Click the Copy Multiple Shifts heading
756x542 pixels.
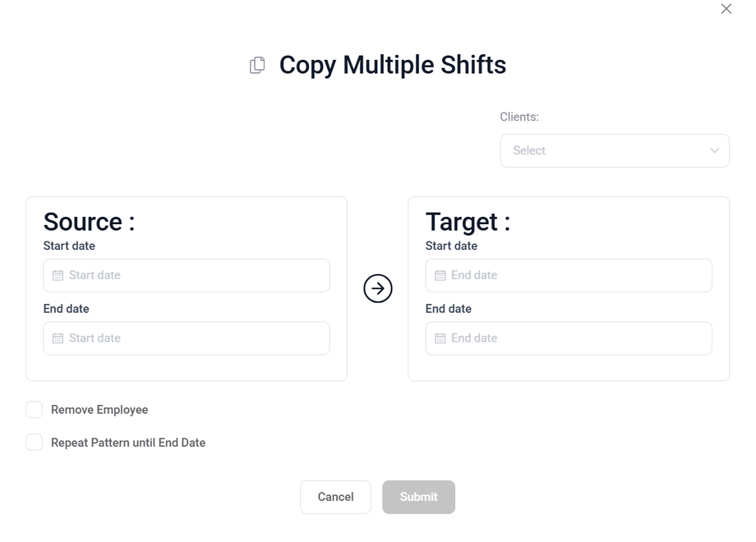(x=392, y=65)
